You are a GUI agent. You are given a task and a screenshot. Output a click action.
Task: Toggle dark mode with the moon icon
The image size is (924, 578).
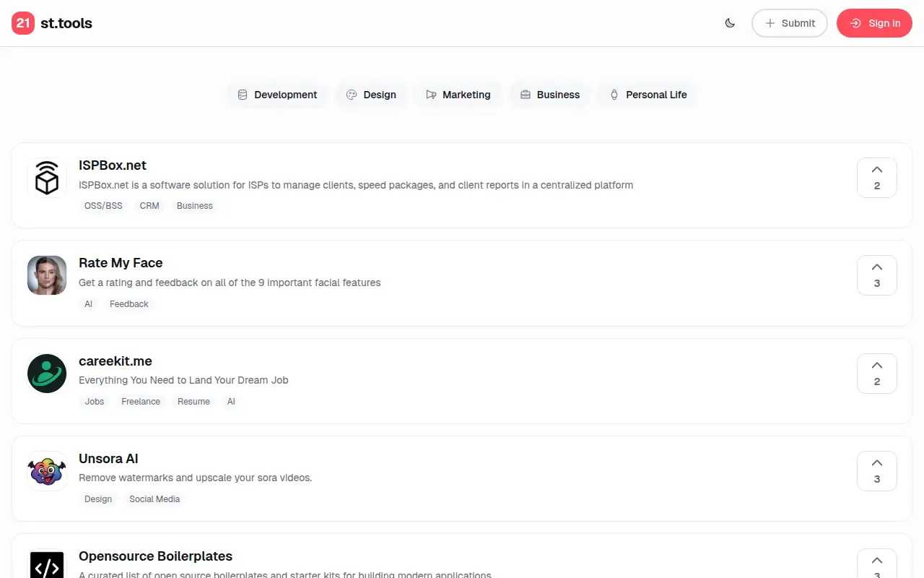pos(730,23)
